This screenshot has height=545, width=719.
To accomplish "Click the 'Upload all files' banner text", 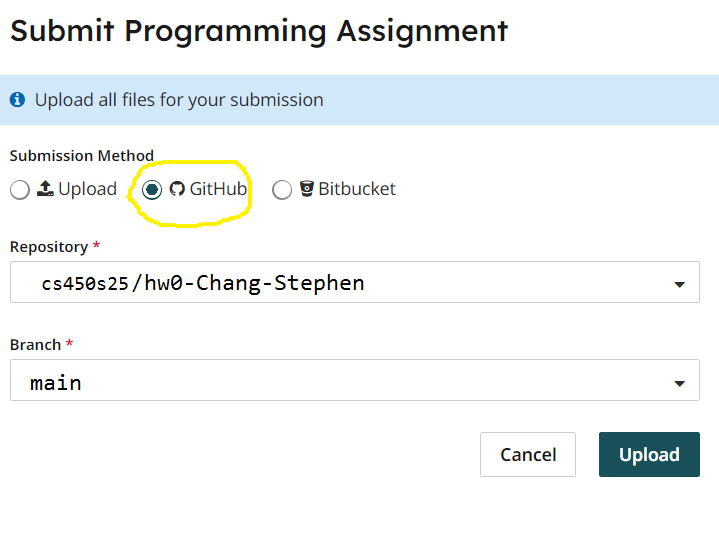I will (x=179, y=100).
